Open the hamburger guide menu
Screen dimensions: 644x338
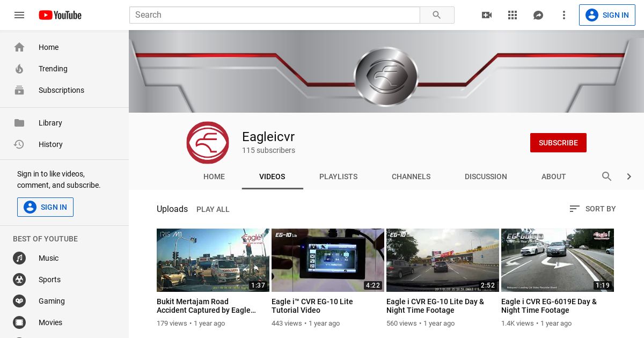point(19,15)
